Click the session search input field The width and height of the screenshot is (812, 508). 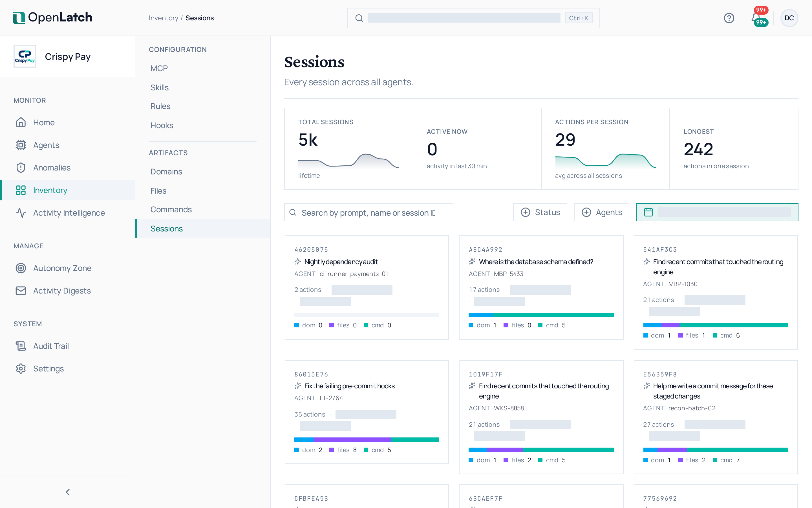[369, 212]
